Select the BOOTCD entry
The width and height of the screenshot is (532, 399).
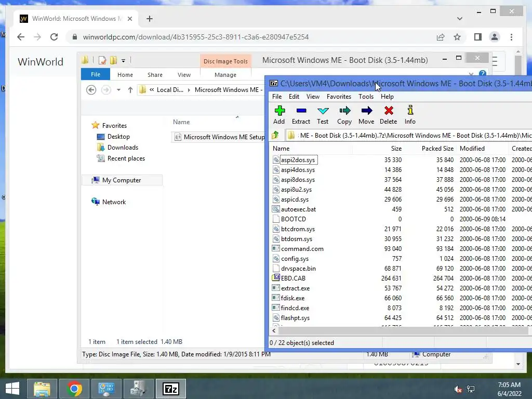click(294, 219)
